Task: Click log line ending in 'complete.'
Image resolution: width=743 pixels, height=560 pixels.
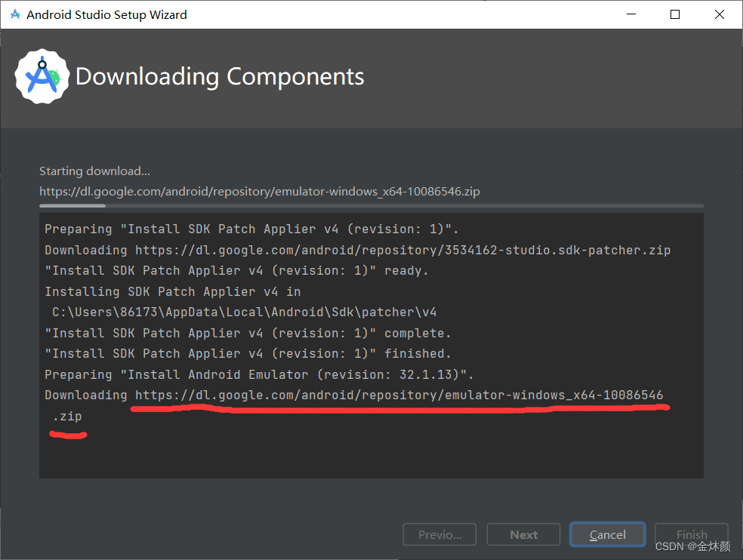Action: point(248,333)
